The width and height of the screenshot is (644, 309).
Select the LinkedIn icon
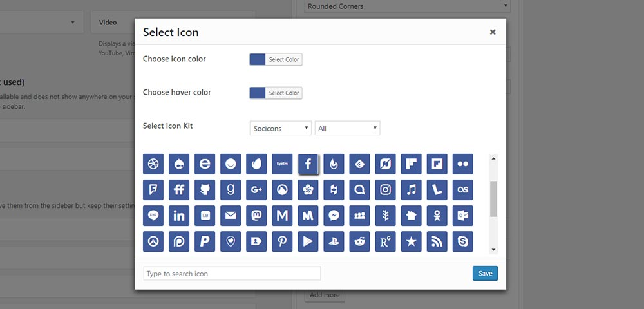pyautogui.click(x=179, y=216)
